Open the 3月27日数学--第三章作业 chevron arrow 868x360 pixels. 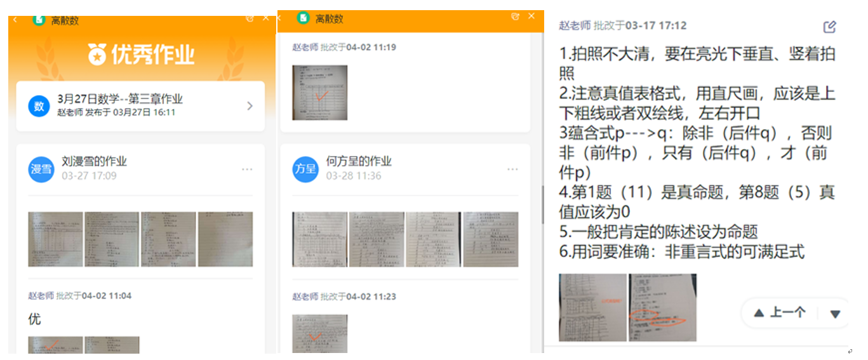[x=250, y=106]
